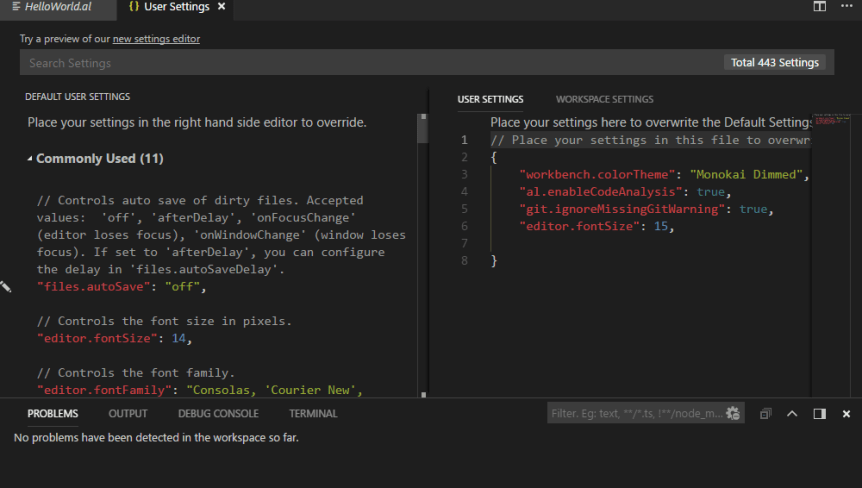Select the User Settings scope tab
Viewport: 862px width, 488px height.
(x=490, y=99)
